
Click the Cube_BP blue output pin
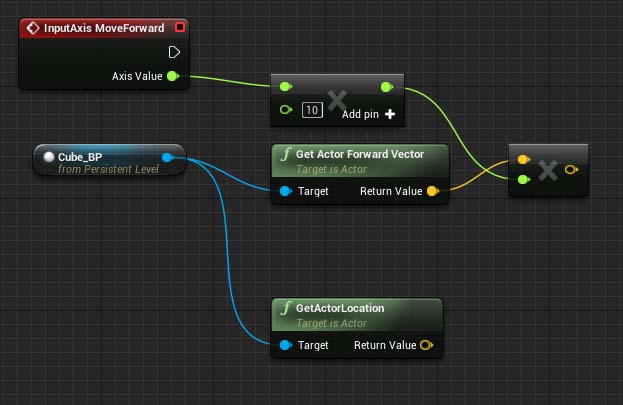click(167, 157)
